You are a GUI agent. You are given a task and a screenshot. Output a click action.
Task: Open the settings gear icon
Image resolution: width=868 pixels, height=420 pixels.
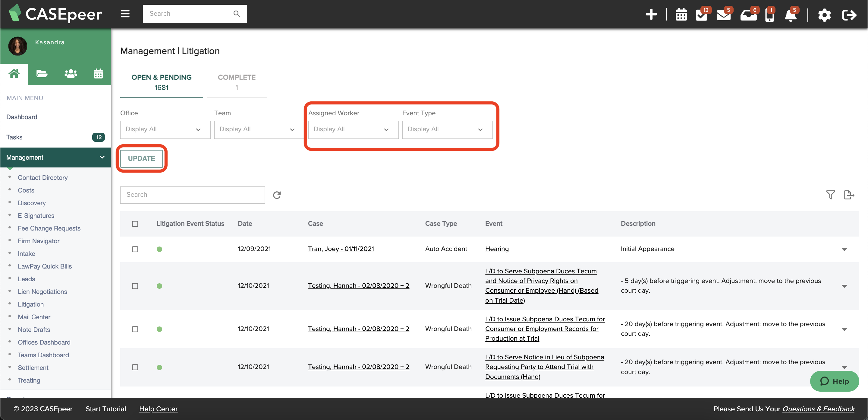pyautogui.click(x=824, y=15)
